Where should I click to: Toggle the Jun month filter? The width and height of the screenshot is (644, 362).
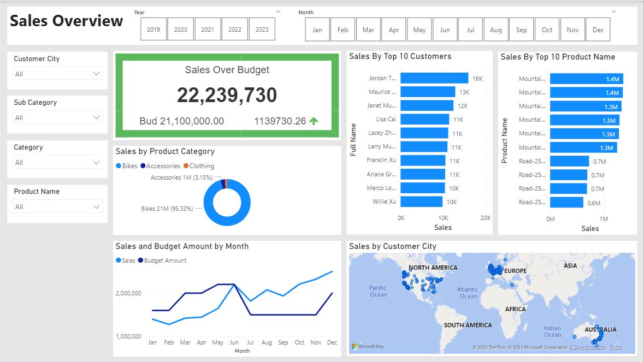[445, 29]
